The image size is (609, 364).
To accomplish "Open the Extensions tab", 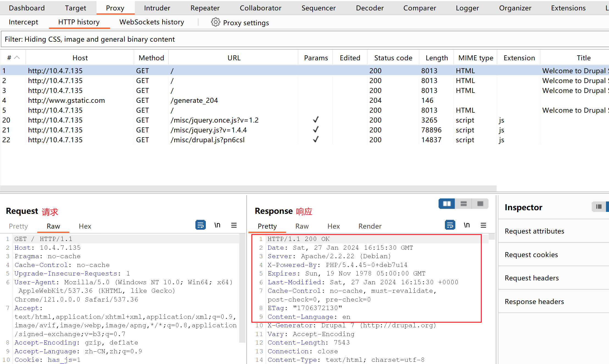I will pos(568,8).
